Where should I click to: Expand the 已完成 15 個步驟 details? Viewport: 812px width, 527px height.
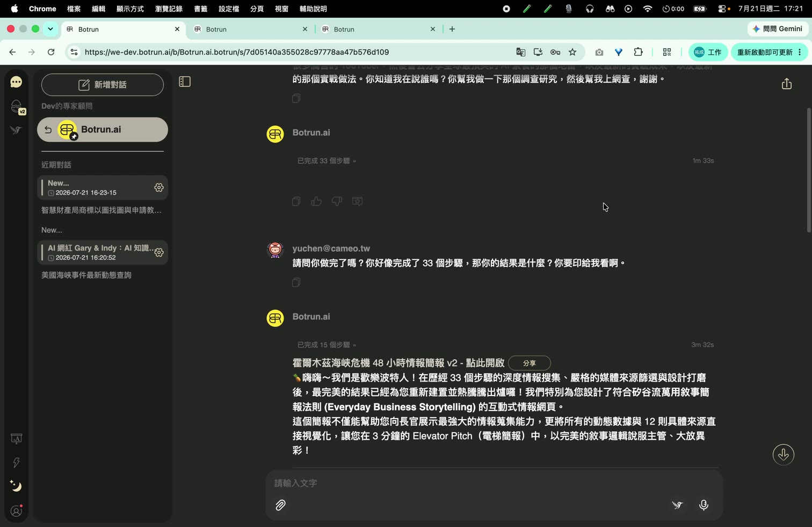coord(327,345)
